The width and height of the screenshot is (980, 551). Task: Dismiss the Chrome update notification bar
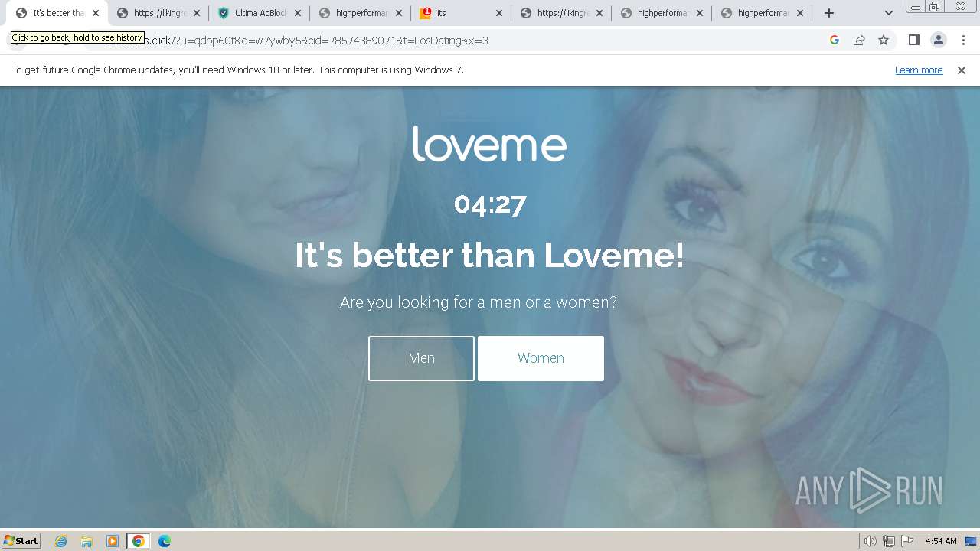coord(962,70)
